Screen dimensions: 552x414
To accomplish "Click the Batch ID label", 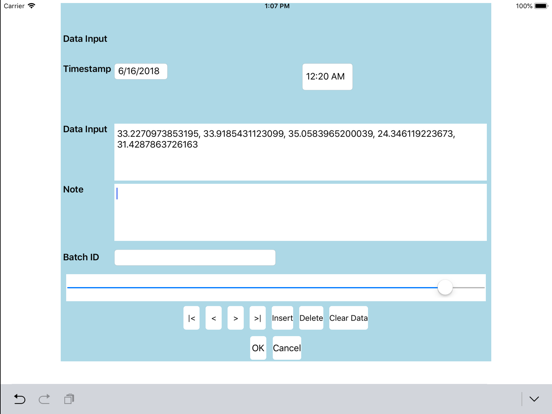I will point(81,257).
